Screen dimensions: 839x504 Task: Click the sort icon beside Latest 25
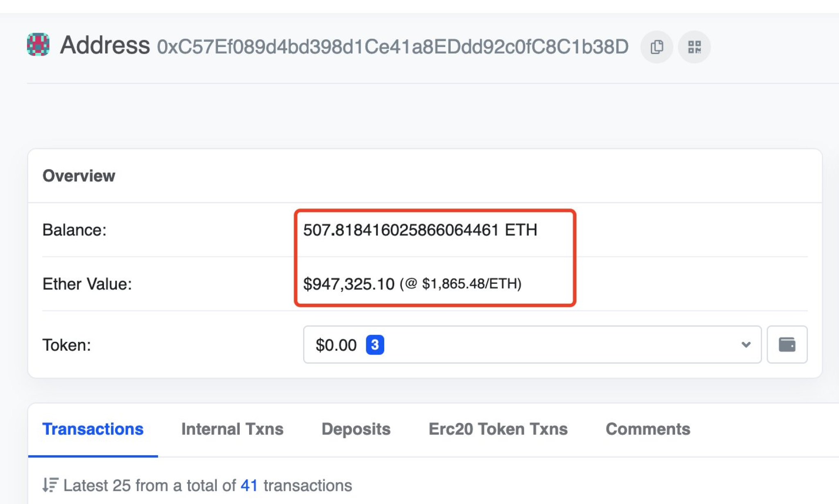[50, 485]
